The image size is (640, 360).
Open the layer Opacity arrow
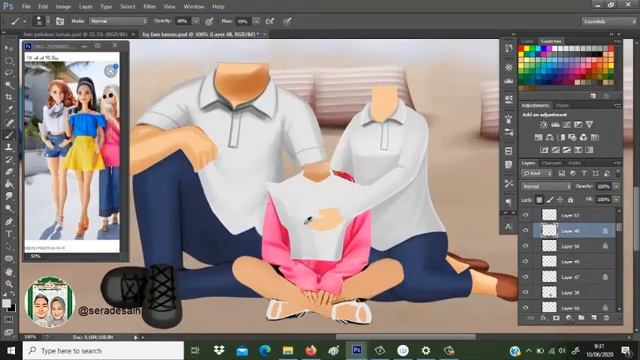point(616,186)
